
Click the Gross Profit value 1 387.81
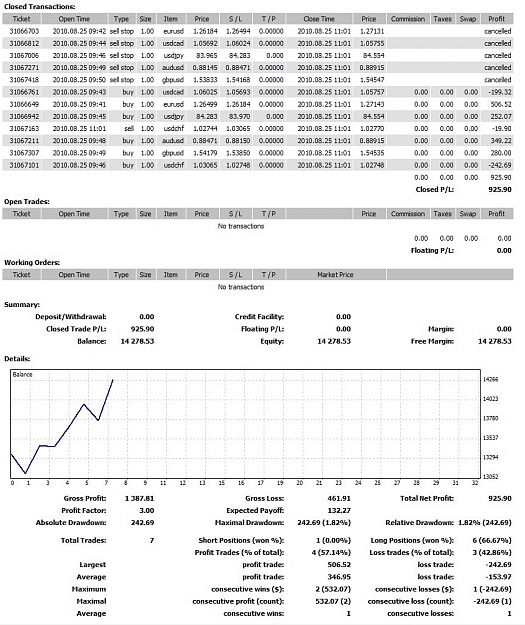(x=139, y=498)
